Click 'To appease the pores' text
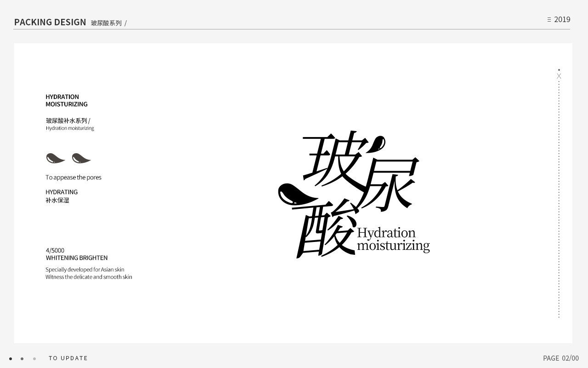Image resolution: width=588 pixels, height=368 pixels. tap(73, 177)
